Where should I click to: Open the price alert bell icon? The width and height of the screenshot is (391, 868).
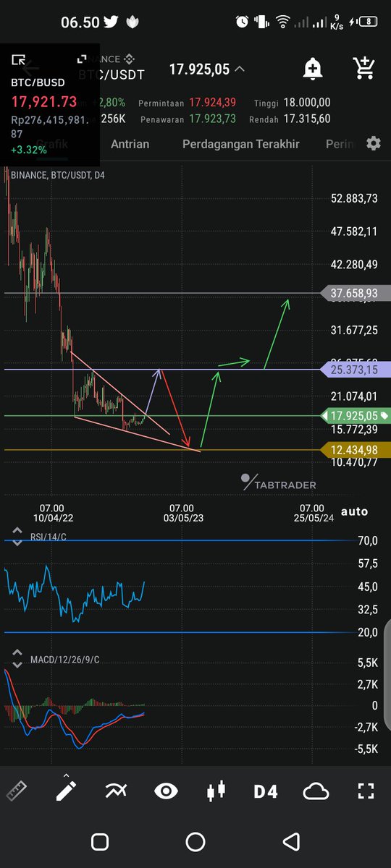[x=314, y=69]
